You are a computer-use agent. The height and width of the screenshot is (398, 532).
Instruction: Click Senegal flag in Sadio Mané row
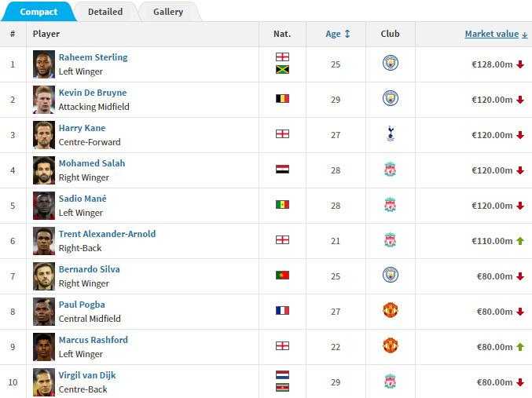coord(282,205)
